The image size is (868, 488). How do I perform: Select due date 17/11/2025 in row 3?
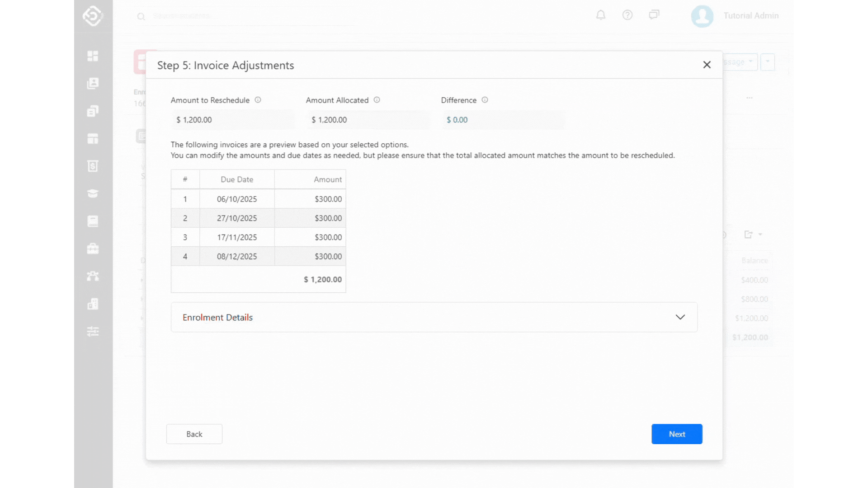coord(237,237)
